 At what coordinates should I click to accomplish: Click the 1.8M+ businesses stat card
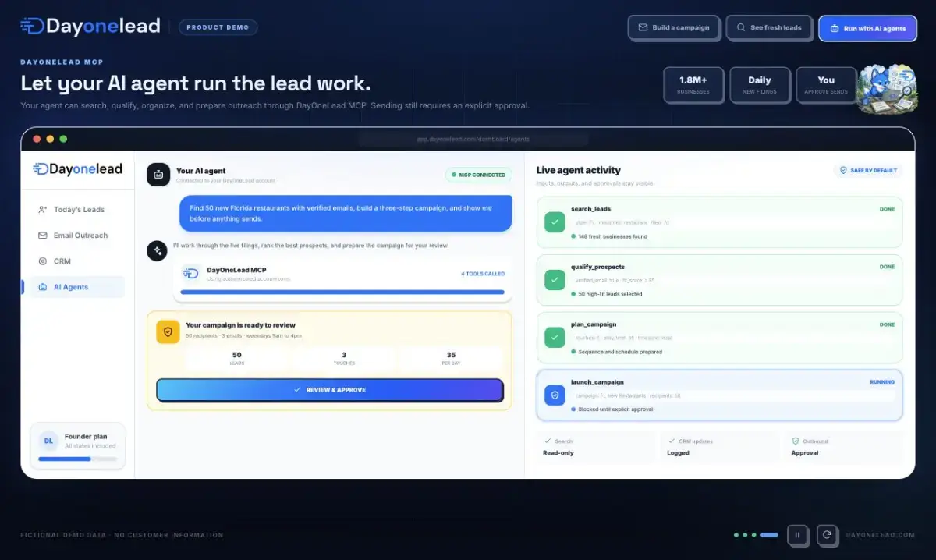[693, 85]
